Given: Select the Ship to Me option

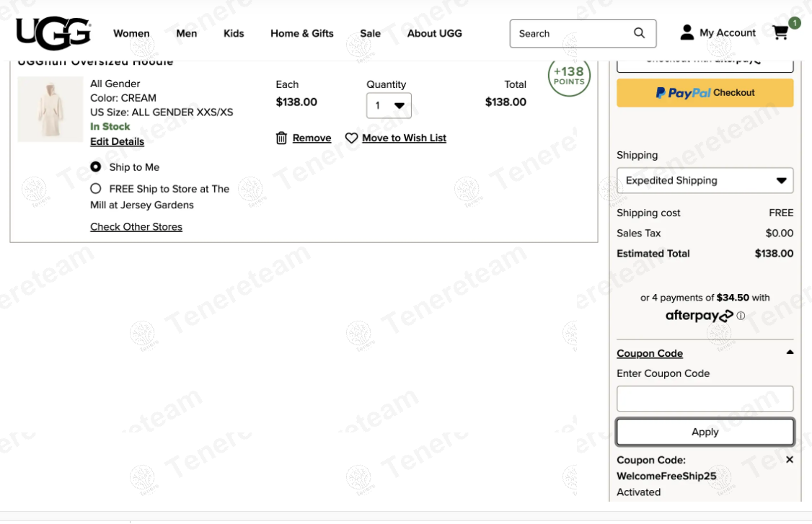Looking at the screenshot, I should click(x=96, y=167).
